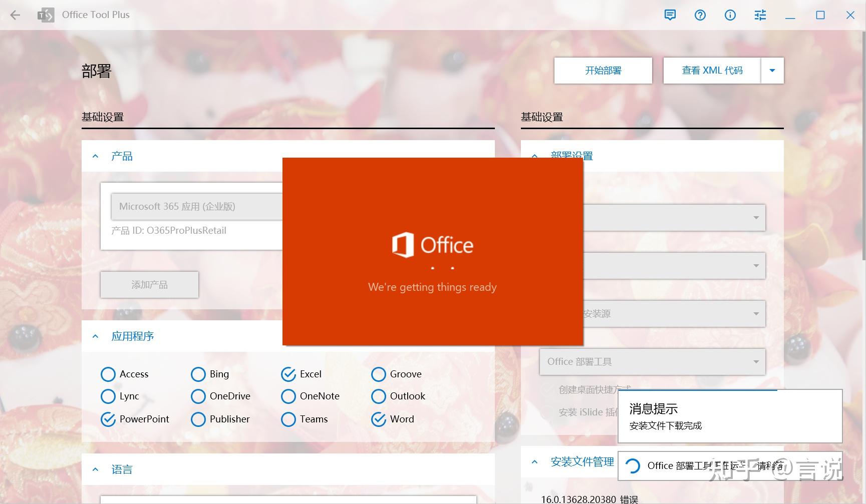This screenshot has width=866, height=504.
Task: Open settings using the sliders icon
Action: pyautogui.click(x=760, y=15)
